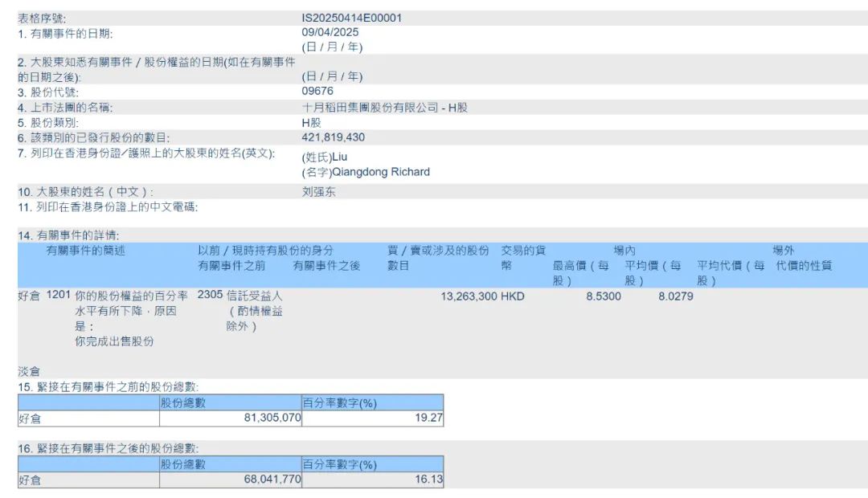
Task: Click 百分率數字(%) header in section 16 table
Action: (339, 464)
